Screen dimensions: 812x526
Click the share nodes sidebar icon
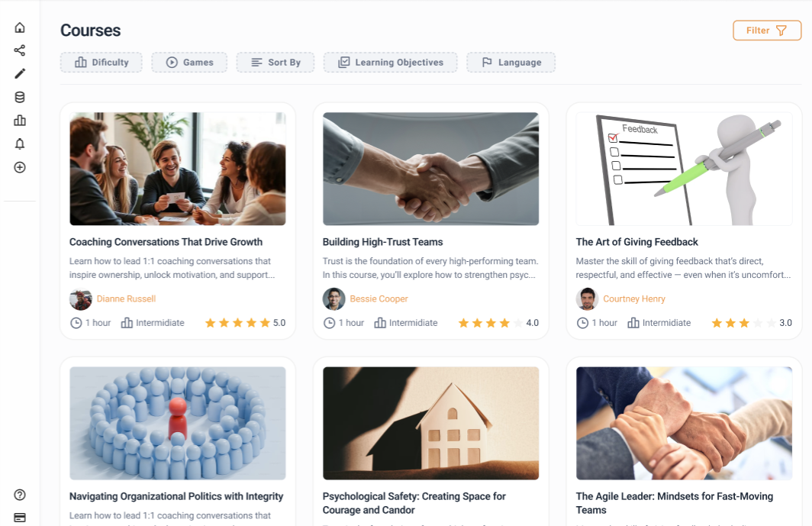click(20, 50)
